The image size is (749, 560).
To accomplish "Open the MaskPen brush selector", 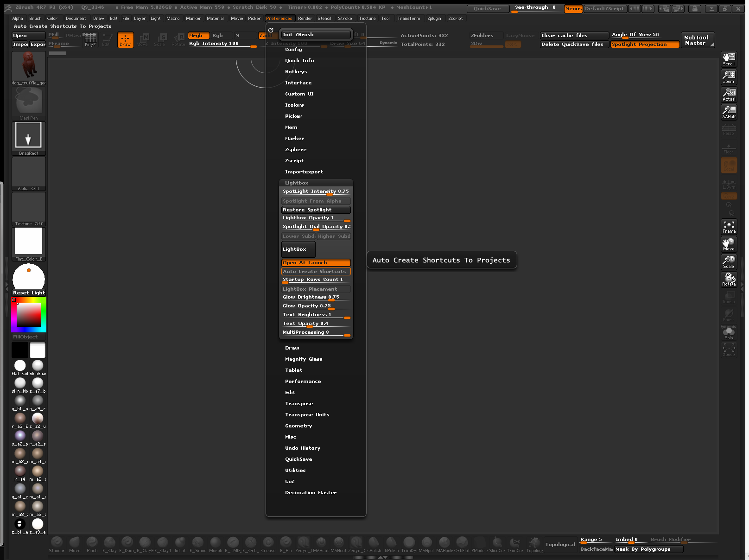I will (29, 103).
